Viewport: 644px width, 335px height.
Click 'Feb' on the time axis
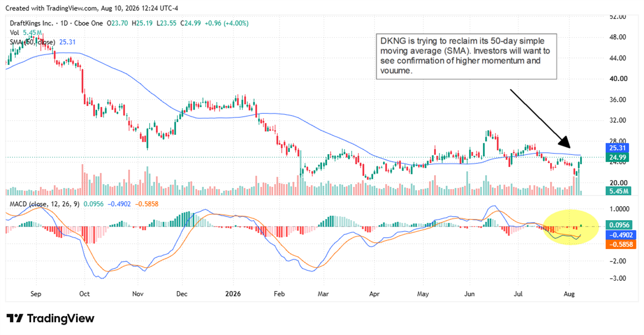[279, 294]
